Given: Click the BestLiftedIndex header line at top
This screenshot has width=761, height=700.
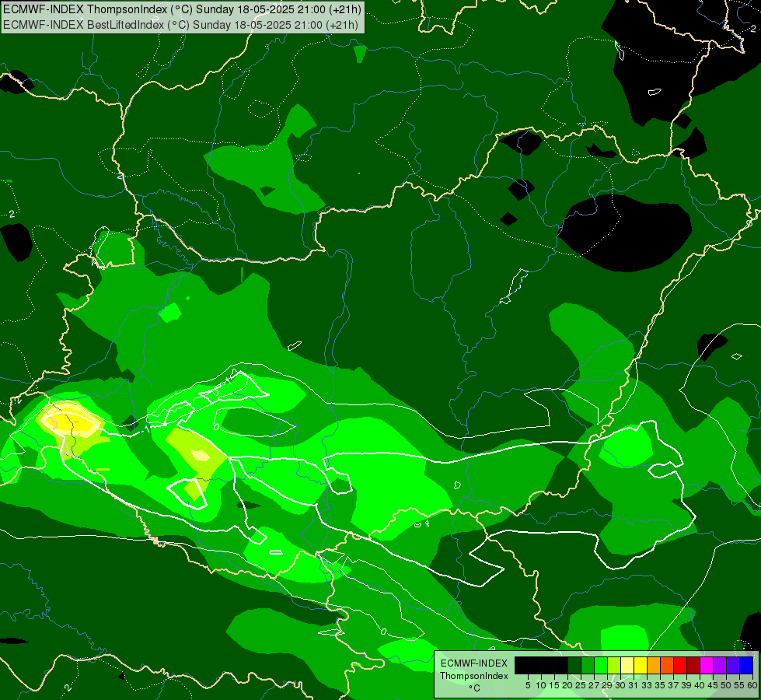Looking at the screenshot, I should pos(180,24).
